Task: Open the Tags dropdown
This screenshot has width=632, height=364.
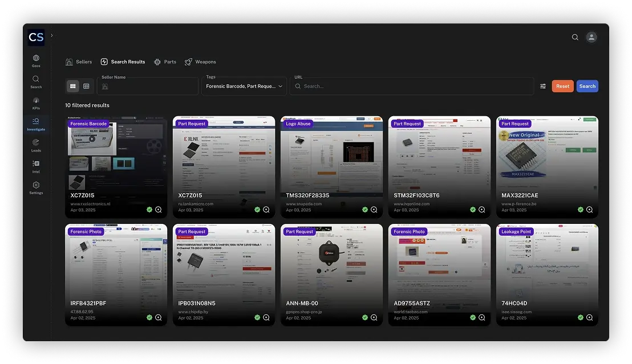Action: point(244,86)
